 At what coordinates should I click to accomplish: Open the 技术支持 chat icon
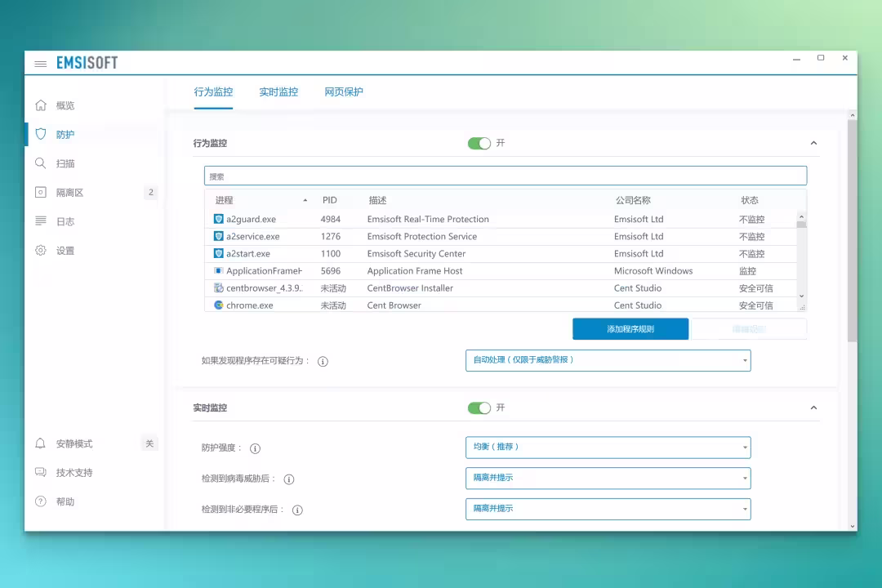click(x=41, y=472)
